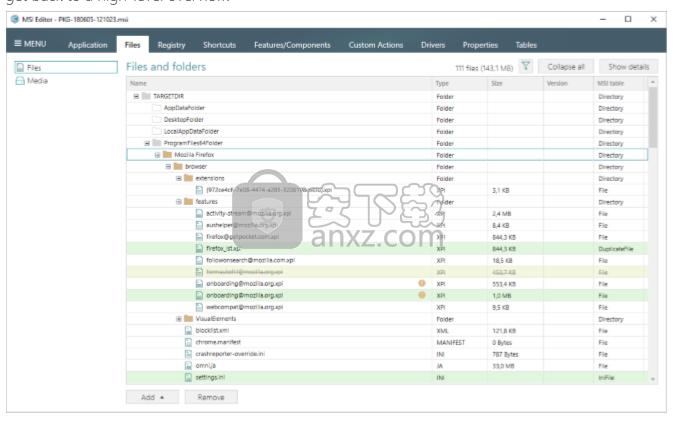681x421 pixels.
Task: Click the LocalAppDataFolder folder icon
Action: coord(157,131)
